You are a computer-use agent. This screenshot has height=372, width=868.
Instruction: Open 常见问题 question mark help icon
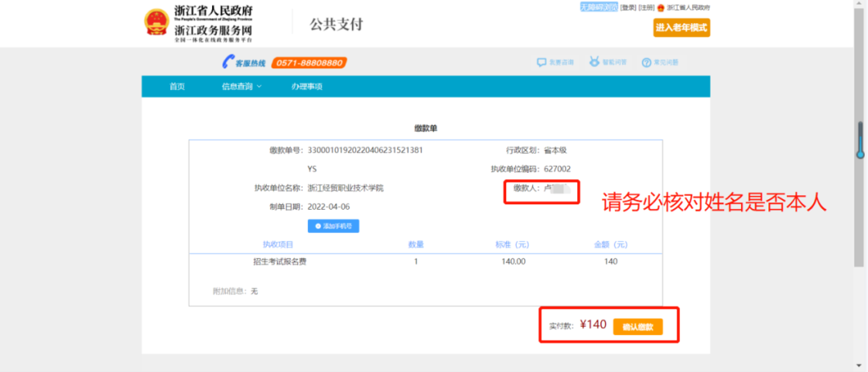645,63
